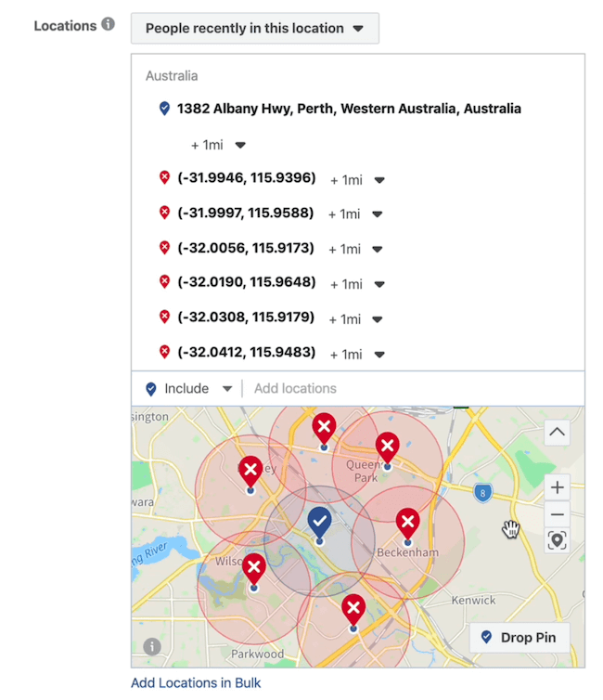Viewport: 603px width, 700px height.
Task: Zoom out on the map
Action: (x=557, y=514)
